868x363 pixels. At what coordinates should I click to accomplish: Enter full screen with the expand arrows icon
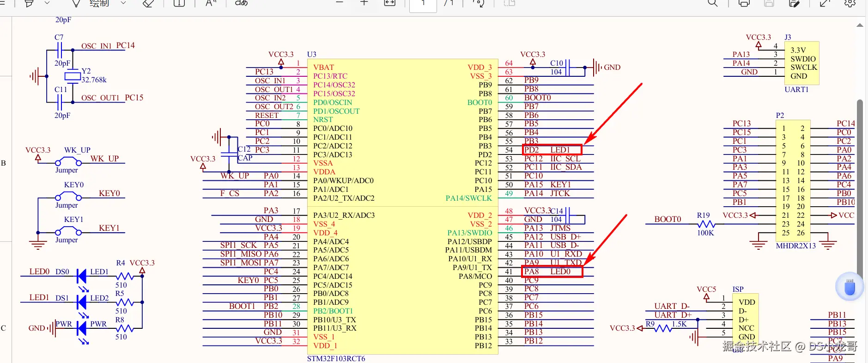pyautogui.click(x=825, y=3)
